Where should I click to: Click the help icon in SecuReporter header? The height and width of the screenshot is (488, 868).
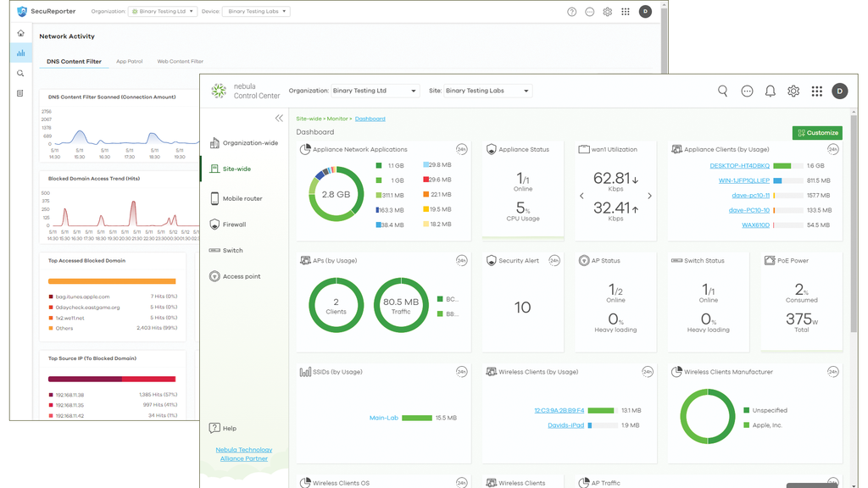click(x=572, y=12)
